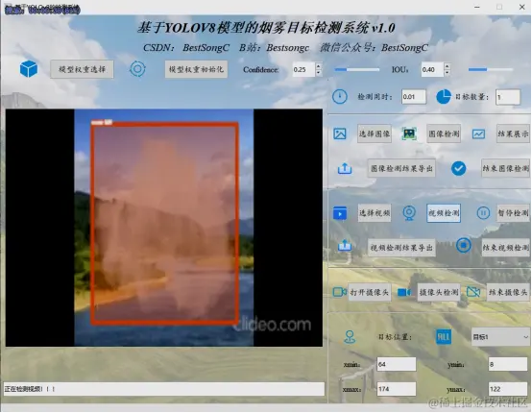Click the blue camcorder icon beside 摄像头检测

pyautogui.click(x=404, y=292)
